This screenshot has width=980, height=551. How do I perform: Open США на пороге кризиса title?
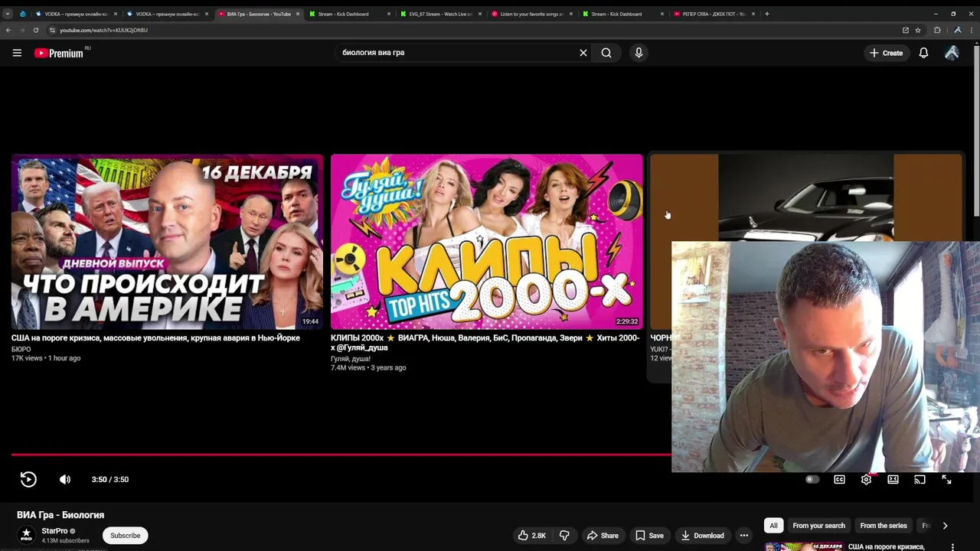coord(155,337)
